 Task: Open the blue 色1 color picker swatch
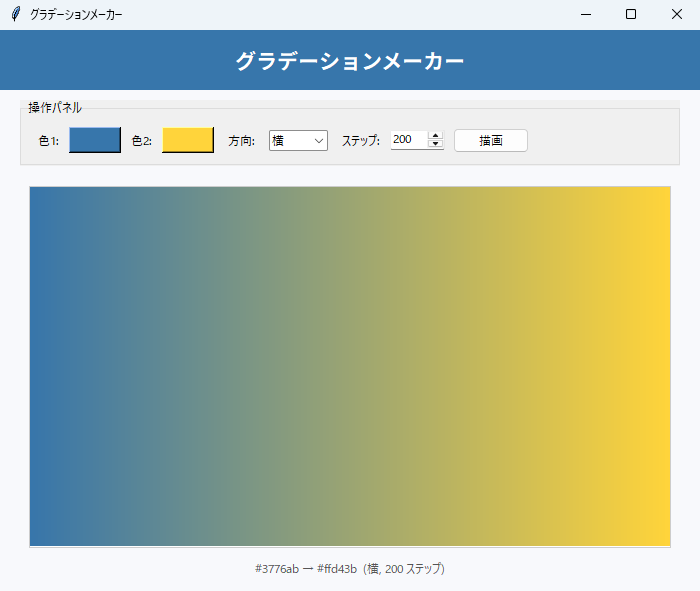[x=95, y=140]
